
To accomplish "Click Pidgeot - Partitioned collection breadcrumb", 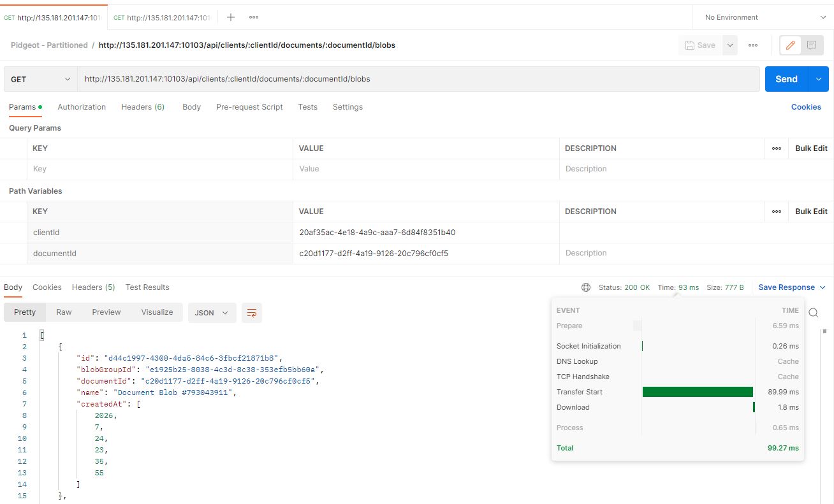I will click(49, 45).
